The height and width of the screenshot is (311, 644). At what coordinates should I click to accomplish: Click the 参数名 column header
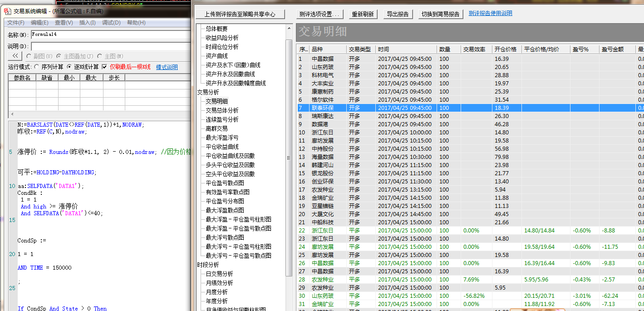(22, 78)
